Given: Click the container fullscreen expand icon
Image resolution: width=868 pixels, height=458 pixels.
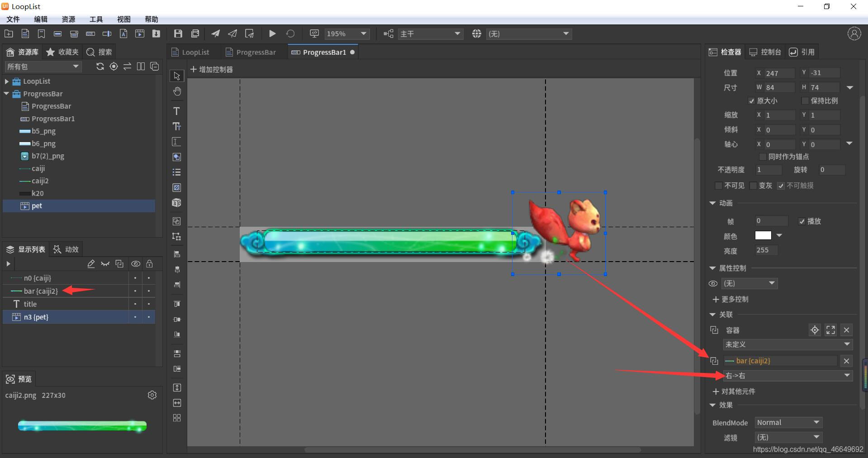Looking at the screenshot, I should point(830,330).
